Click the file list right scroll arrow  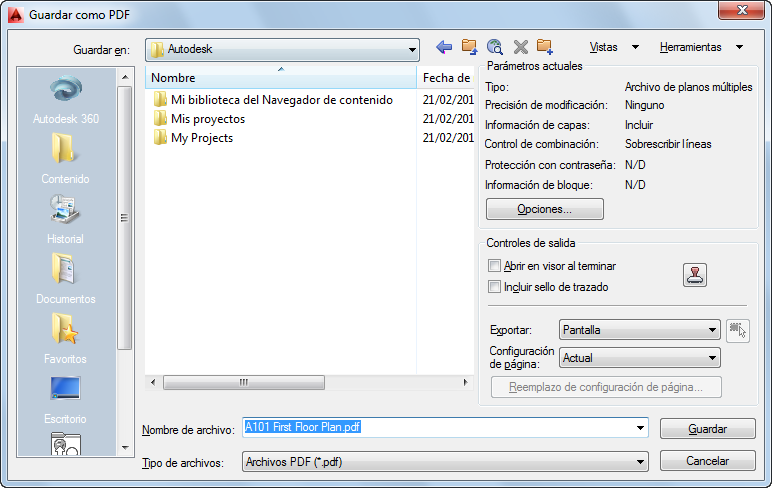point(465,382)
